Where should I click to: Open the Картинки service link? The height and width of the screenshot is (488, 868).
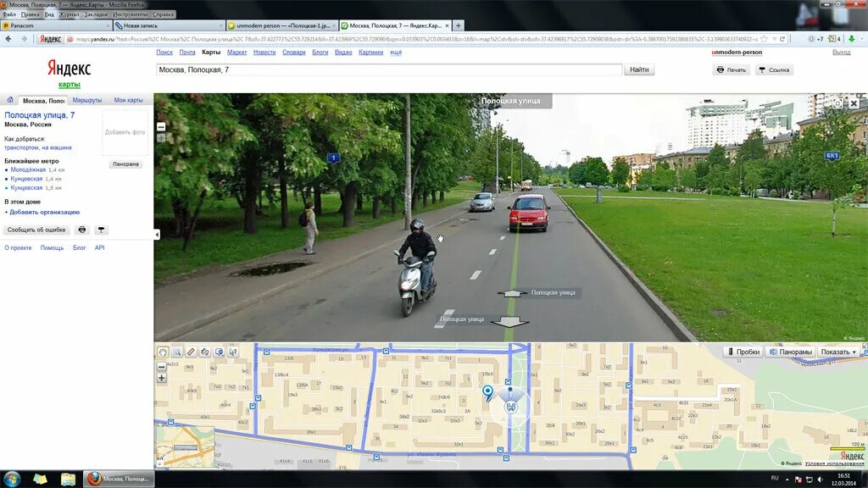[371, 53]
